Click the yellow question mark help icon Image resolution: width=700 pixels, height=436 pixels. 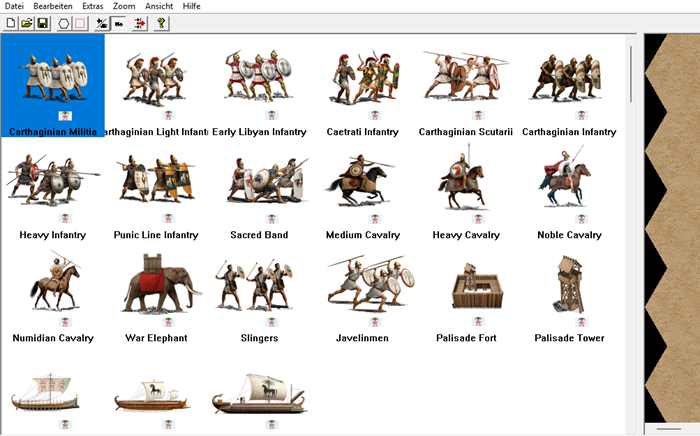[x=161, y=23]
